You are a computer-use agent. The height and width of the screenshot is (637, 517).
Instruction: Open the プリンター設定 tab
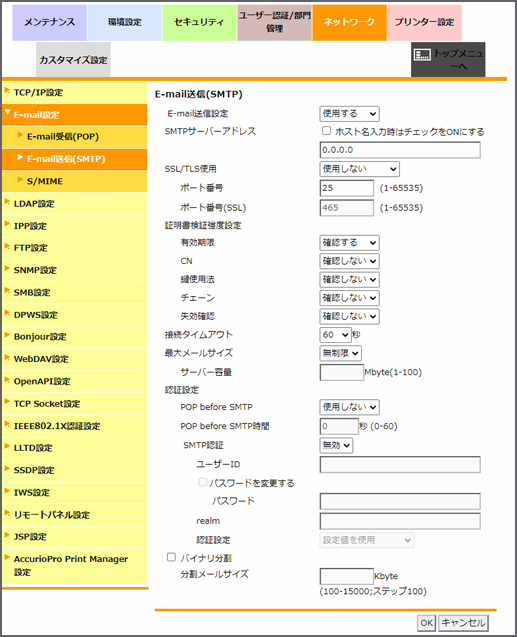coord(424,22)
